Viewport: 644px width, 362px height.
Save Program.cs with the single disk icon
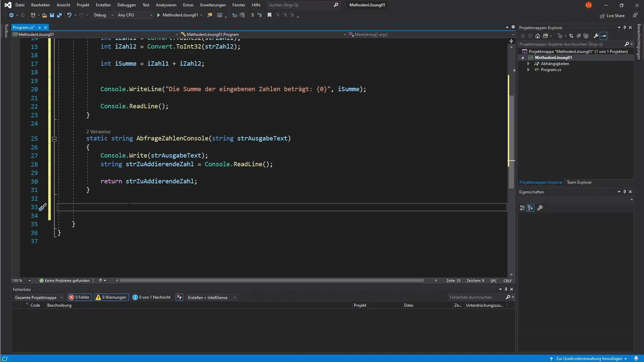(x=52, y=15)
